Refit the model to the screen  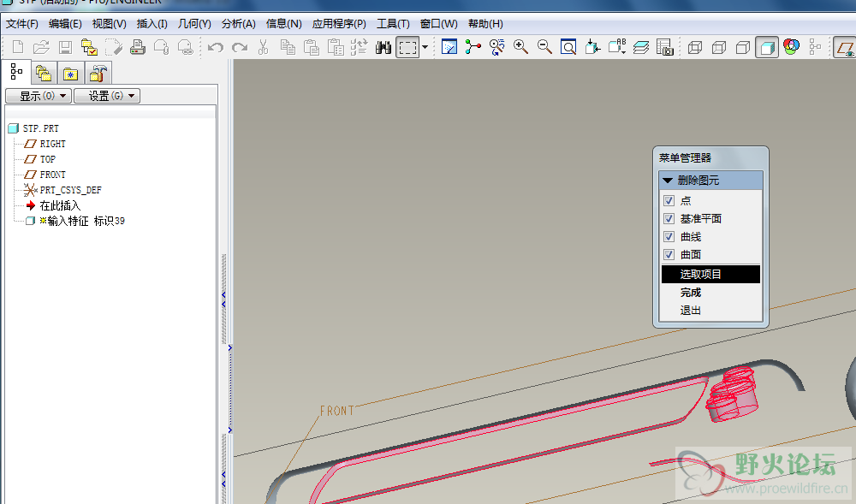(x=568, y=47)
